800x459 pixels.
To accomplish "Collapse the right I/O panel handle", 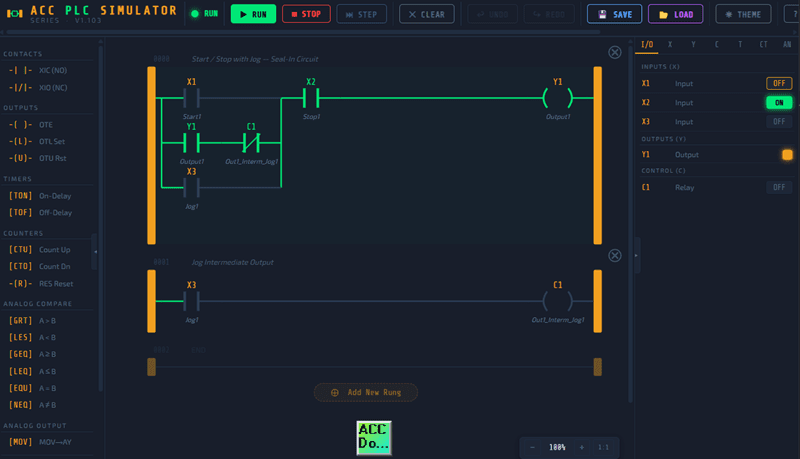I will [x=637, y=255].
